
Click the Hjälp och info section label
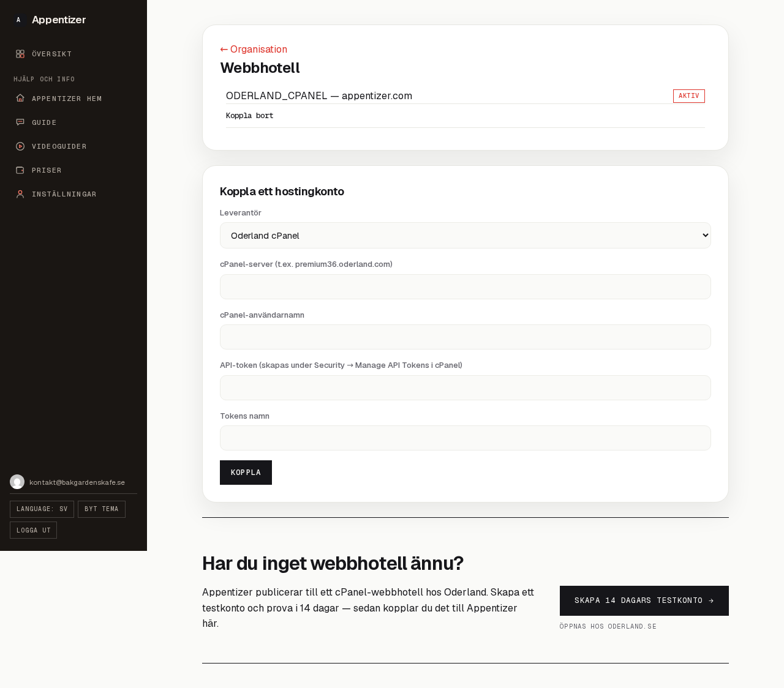click(x=44, y=79)
